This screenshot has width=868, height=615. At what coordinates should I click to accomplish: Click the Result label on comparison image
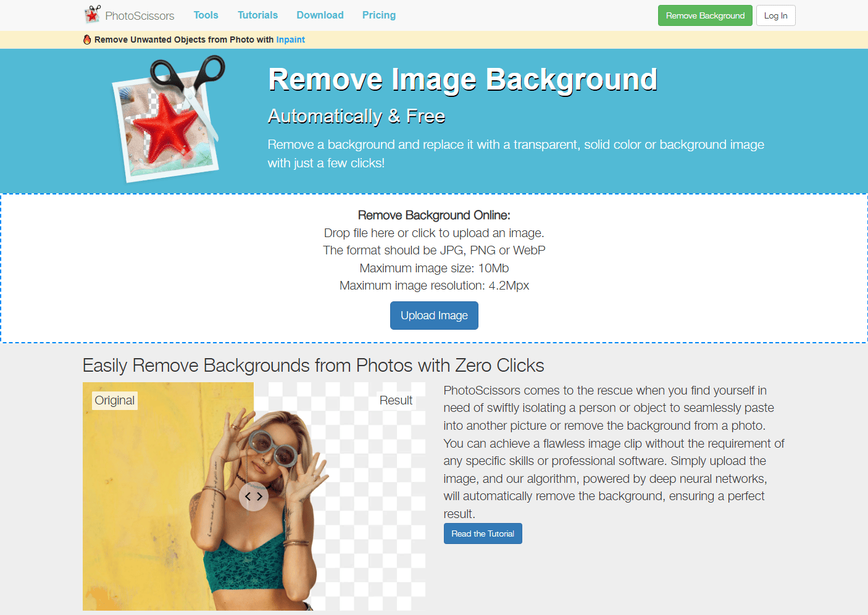[396, 400]
